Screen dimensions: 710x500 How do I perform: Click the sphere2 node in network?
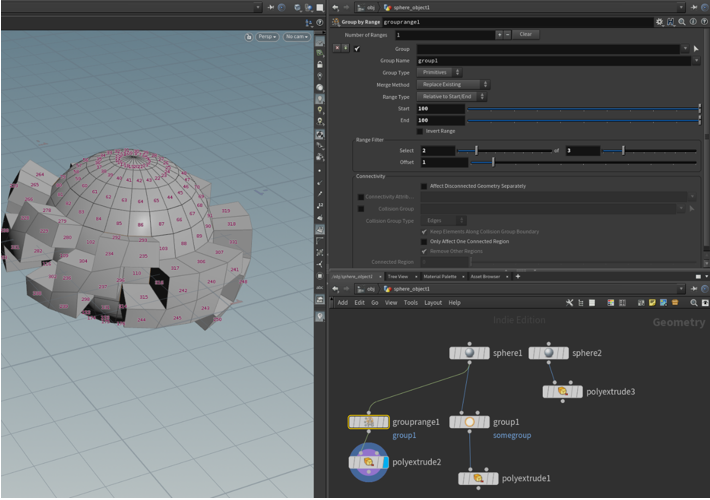tap(549, 353)
